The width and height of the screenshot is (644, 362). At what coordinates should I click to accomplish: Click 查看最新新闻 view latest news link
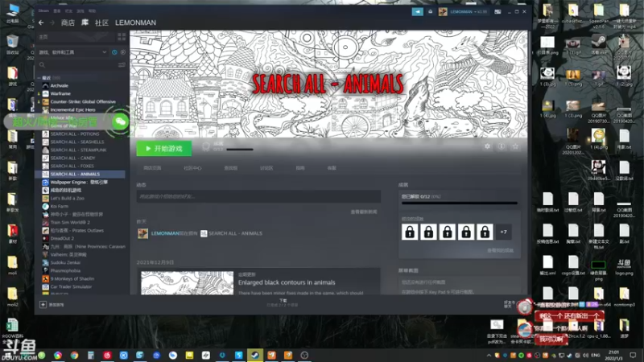[364, 212]
